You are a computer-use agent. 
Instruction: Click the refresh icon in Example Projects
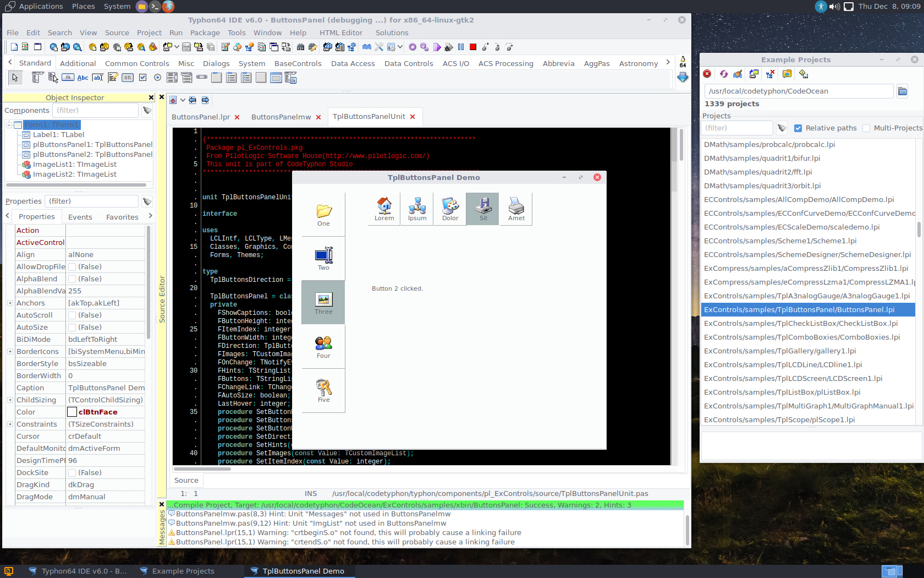(723, 74)
